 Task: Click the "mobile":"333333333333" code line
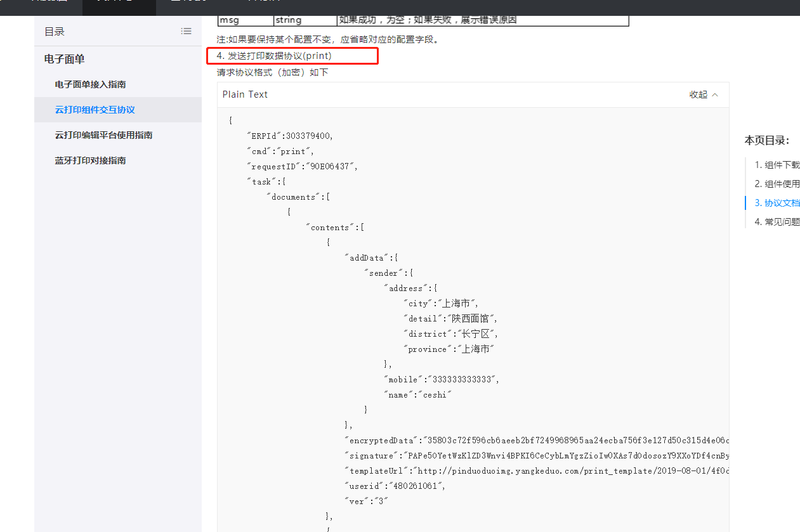tap(442, 380)
